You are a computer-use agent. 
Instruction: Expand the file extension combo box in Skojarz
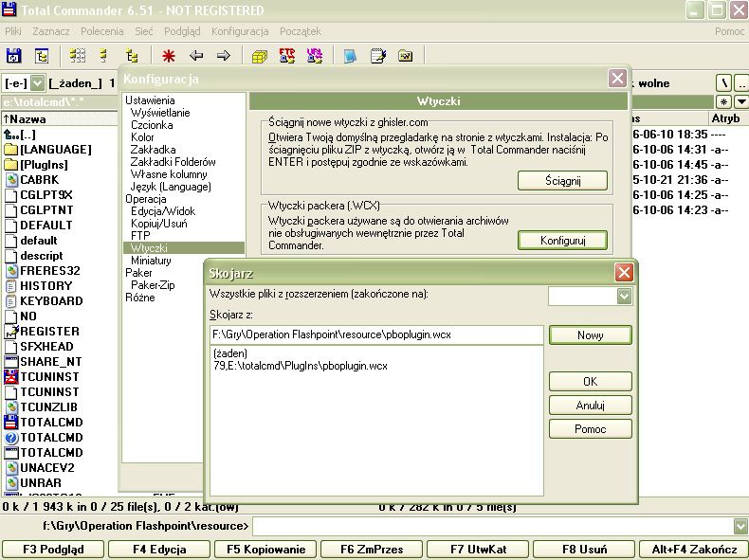click(624, 296)
